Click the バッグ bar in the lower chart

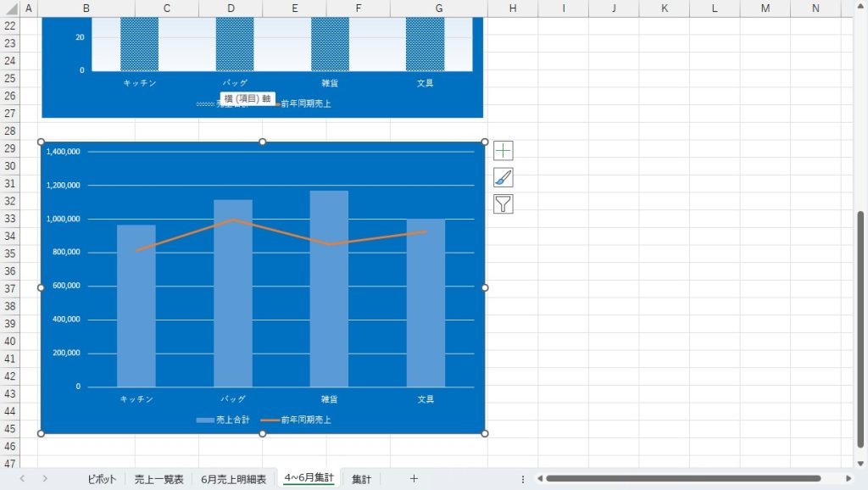233,297
